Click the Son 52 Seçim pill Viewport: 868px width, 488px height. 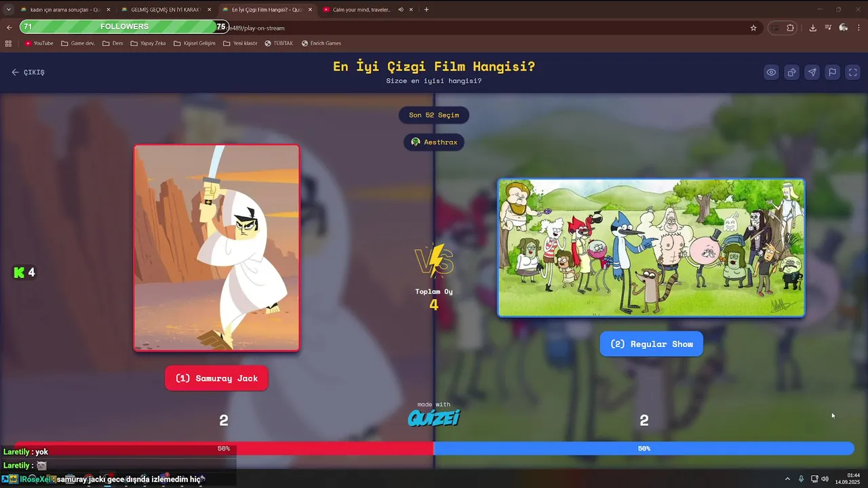point(434,115)
